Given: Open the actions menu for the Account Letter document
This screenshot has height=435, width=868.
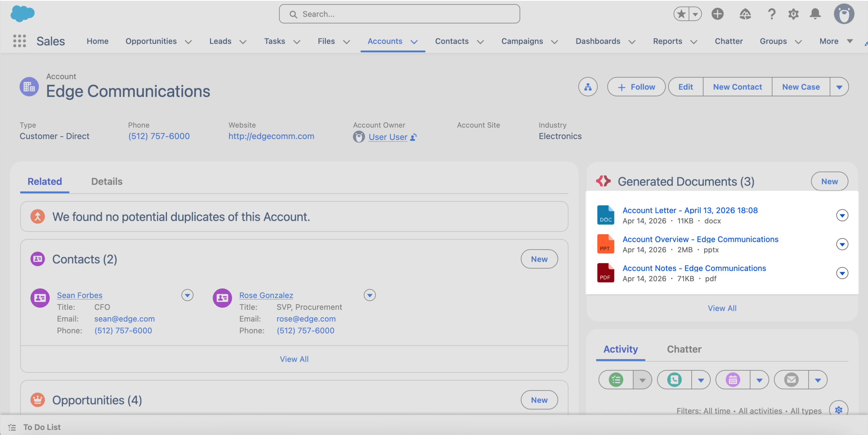Looking at the screenshot, I should click(842, 215).
